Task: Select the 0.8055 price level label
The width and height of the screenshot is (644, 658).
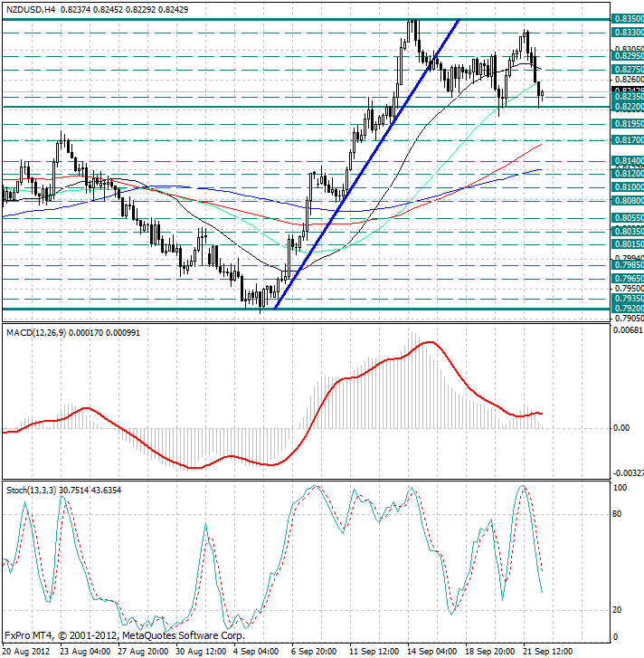Action: (x=628, y=218)
